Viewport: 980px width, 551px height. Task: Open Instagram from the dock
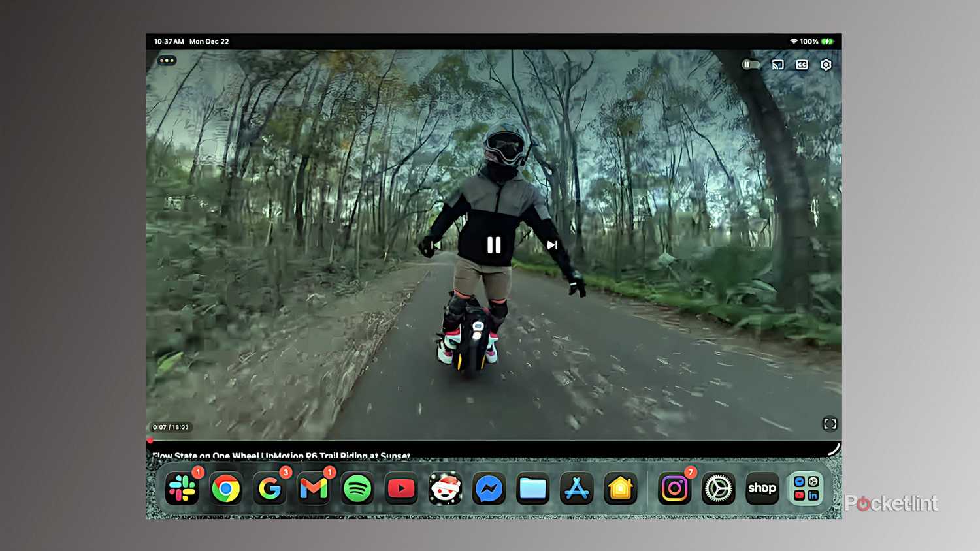[x=674, y=488]
